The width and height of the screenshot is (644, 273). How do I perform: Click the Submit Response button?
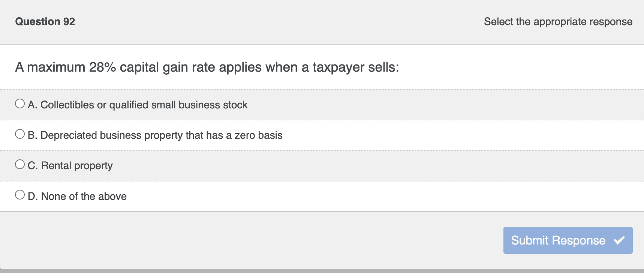[x=567, y=240]
